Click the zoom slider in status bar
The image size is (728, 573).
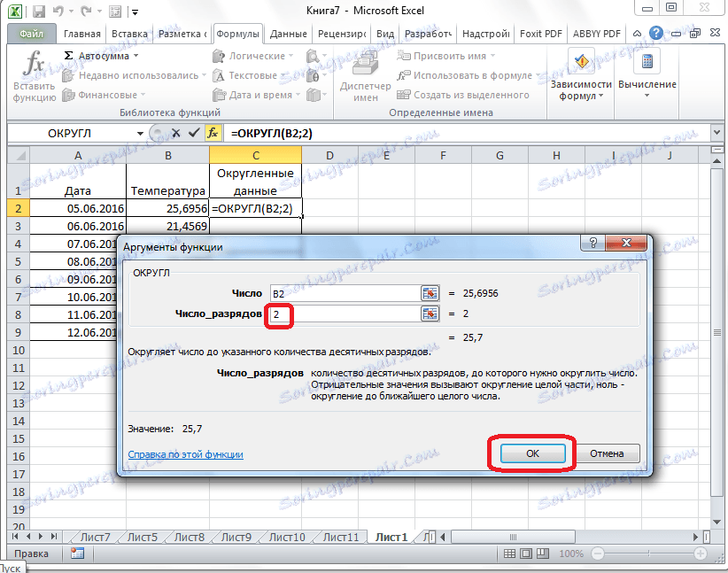(649, 554)
